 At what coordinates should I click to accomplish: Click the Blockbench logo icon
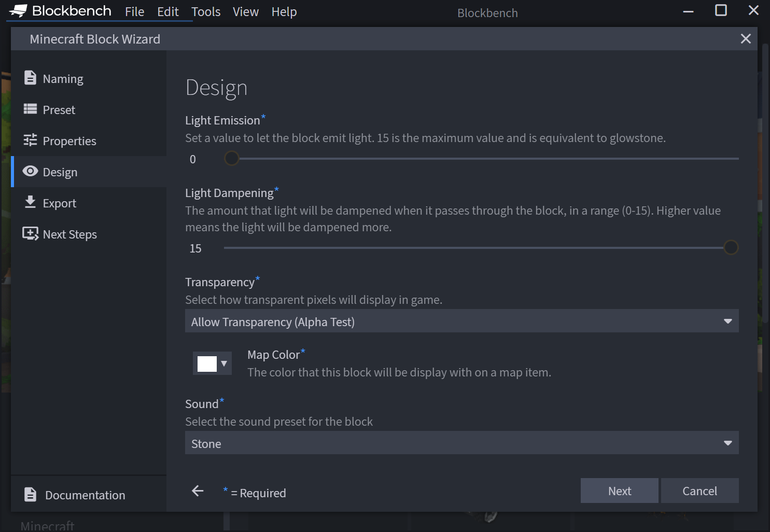click(x=18, y=11)
